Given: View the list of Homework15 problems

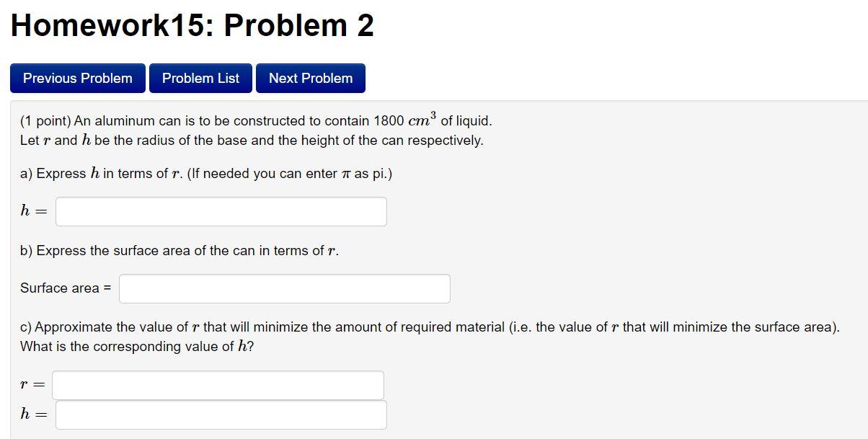Looking at the screenshot, I should pyautogui.click(x=200, y=78).
